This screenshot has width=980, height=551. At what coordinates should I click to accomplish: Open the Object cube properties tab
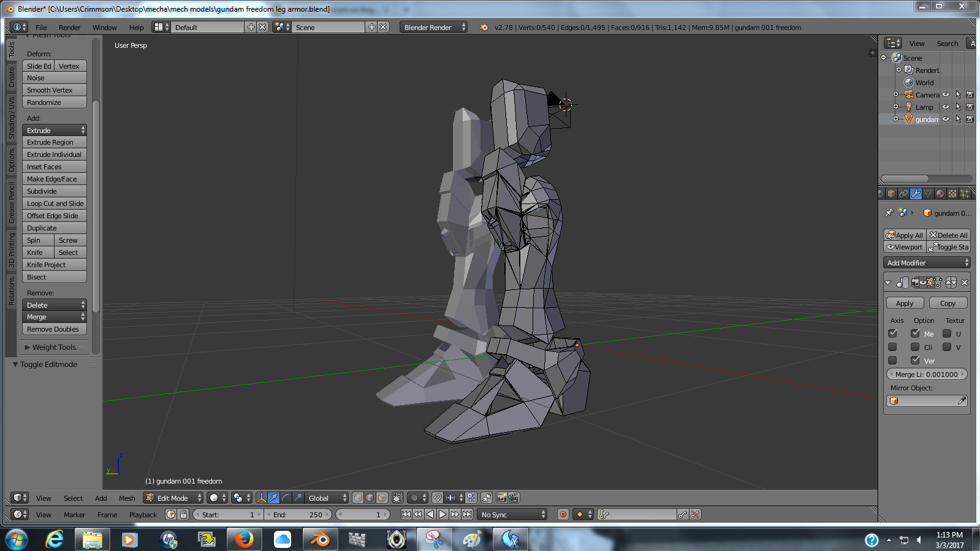891,194
